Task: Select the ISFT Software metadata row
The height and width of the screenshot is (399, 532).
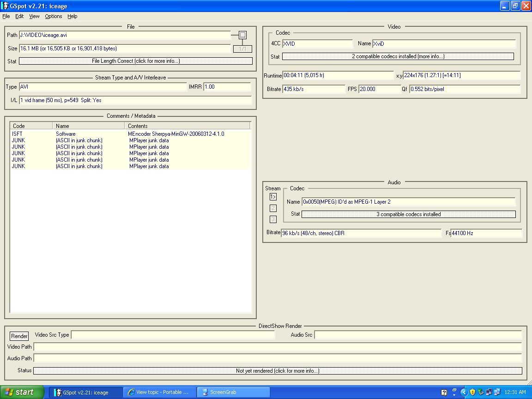Action: click(x=131, y=134)
